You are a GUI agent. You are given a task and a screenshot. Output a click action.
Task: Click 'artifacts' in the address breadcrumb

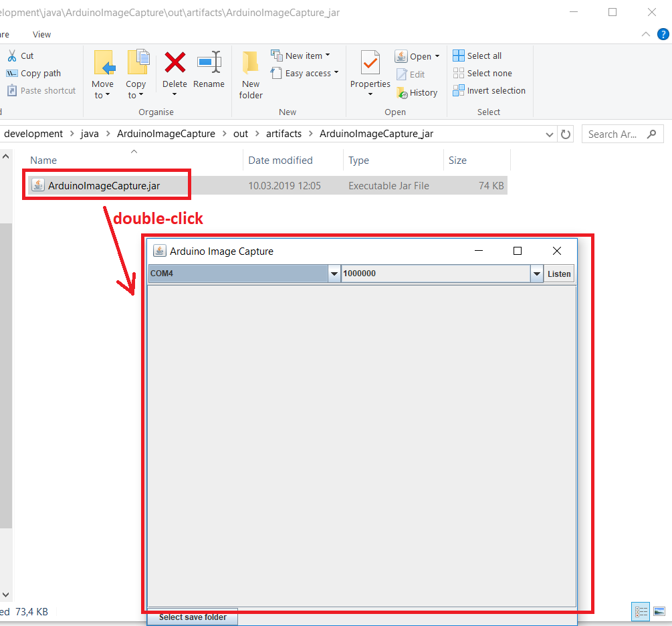(x=284, y=134)
